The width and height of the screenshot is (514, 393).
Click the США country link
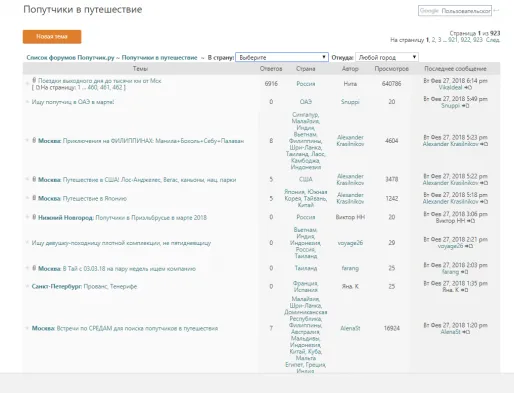(306, 180)
